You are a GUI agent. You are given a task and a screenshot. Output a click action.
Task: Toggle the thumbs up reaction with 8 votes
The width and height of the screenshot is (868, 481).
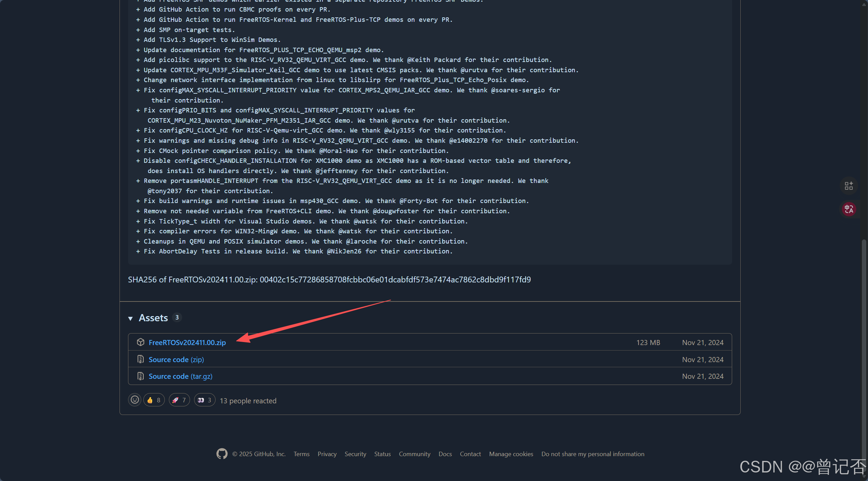tap(154, 400)
